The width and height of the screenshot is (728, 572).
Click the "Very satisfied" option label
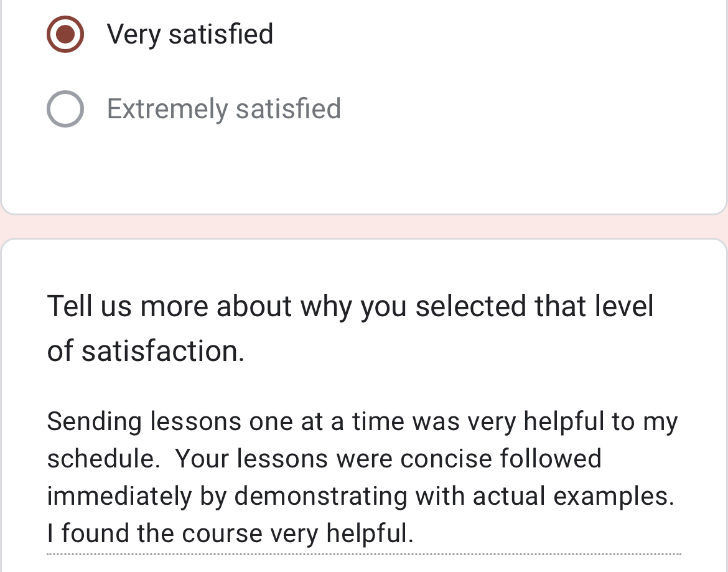[x=190, y=34]
